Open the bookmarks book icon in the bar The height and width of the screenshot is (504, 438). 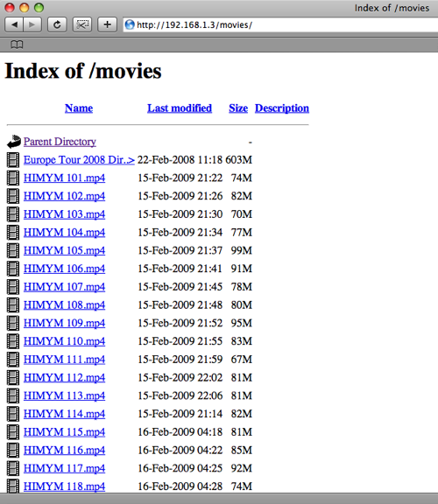tap(17, 45)
